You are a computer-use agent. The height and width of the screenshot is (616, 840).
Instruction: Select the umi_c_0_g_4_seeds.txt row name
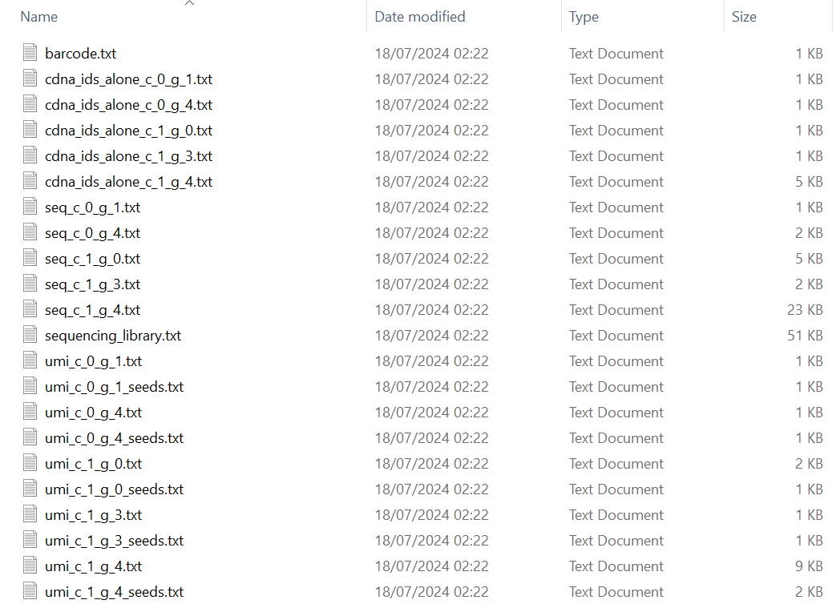pyautogui.click(x=114, y=438)
